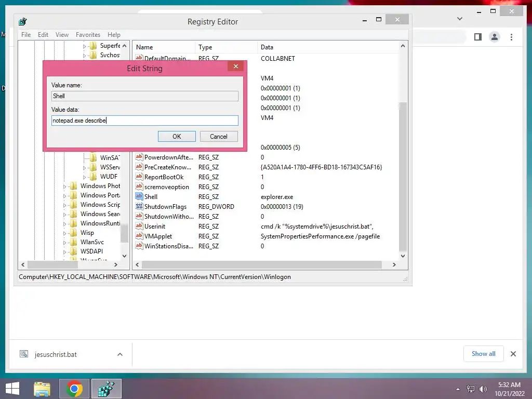Open the network tray icon
532x399 pixels.
(470, 389)
